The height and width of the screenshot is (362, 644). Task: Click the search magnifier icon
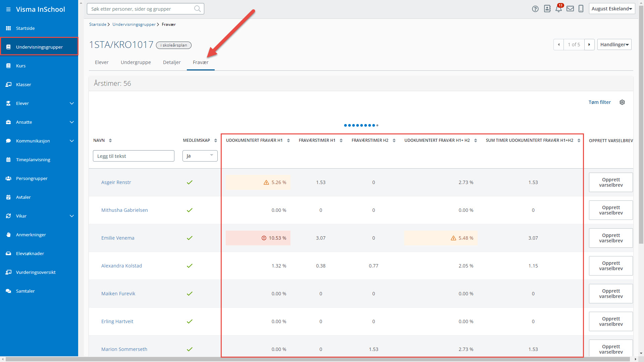point(198,9)
